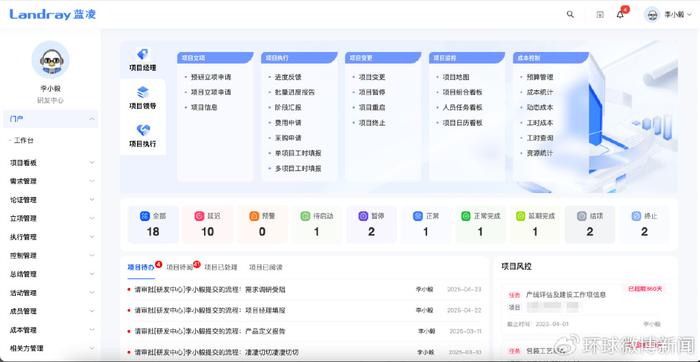The height and width of the screenshot is (362, 700).
Task: Open 多项目工时填报 link
Action: (298, 169)
